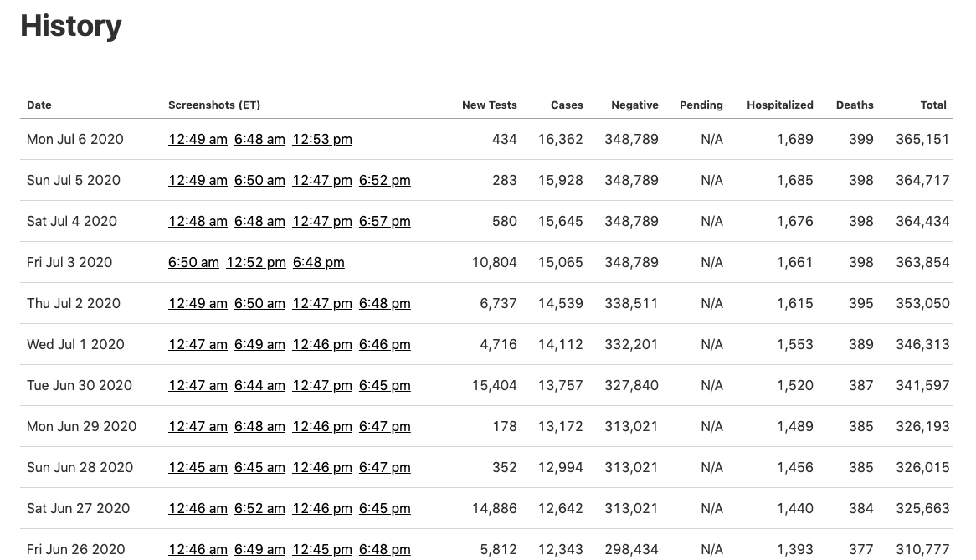The height and width of the screenshot is (560, 976).
Task: Open the 6:45 pm screenshot for Tue Jun 30
Action: (385, 386)
